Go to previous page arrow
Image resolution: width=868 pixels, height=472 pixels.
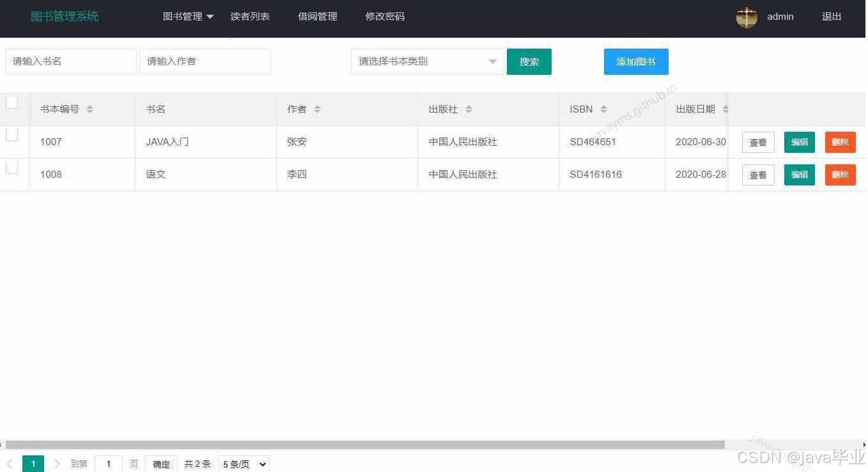click(x=10, y=464)
